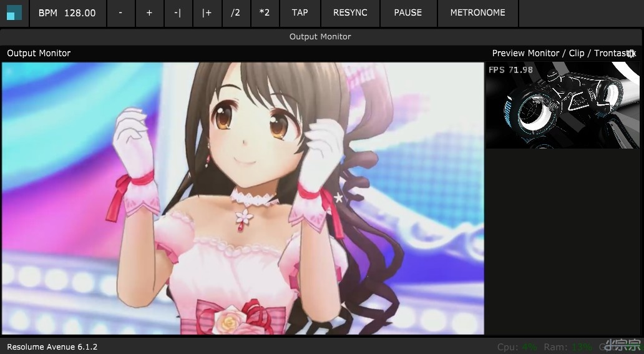
Task: Click the Resolume Avenue 6.1.2 version text
Action: 52,347
